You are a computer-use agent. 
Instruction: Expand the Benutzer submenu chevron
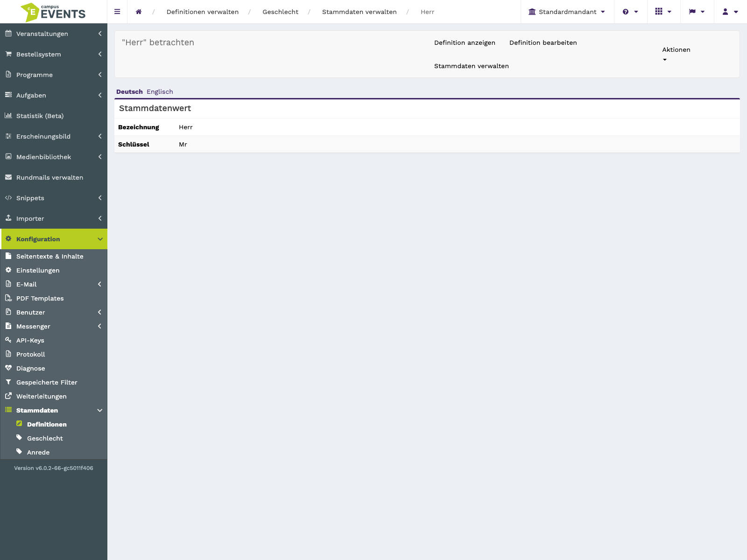(100, 312)
